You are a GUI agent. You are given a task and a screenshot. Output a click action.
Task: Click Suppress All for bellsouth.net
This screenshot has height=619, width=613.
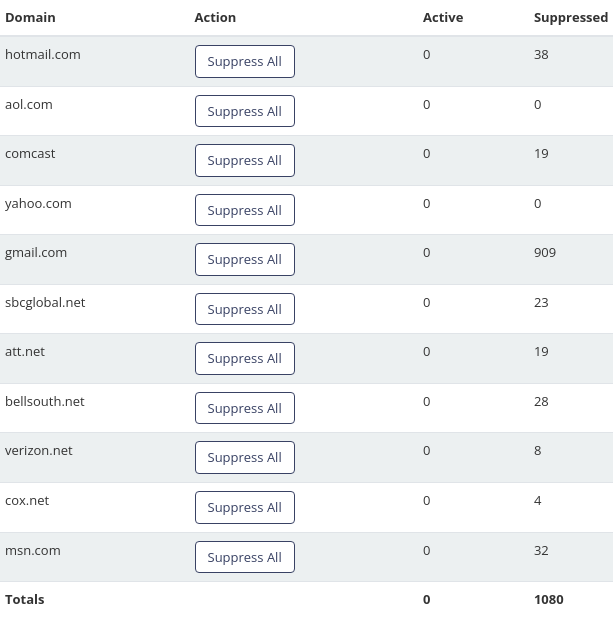coord(245,408)
